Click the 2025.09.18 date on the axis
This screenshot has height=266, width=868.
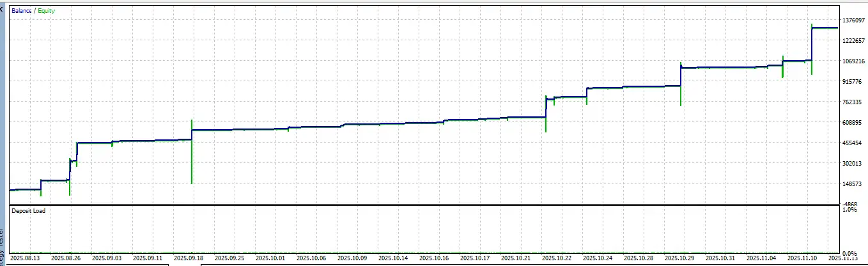pyautogui.click(x=189, y=259)
